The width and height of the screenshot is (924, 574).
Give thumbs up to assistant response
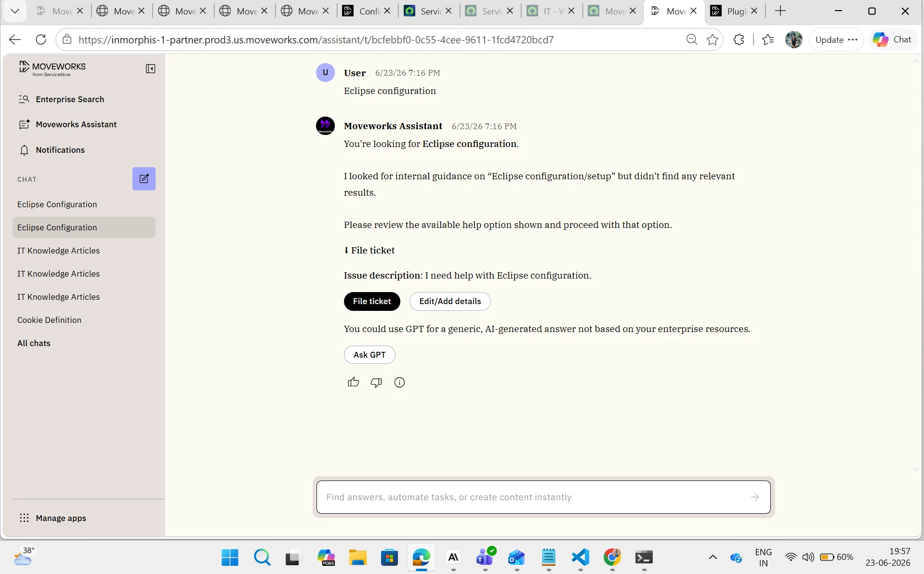click(x=353, y=382)
